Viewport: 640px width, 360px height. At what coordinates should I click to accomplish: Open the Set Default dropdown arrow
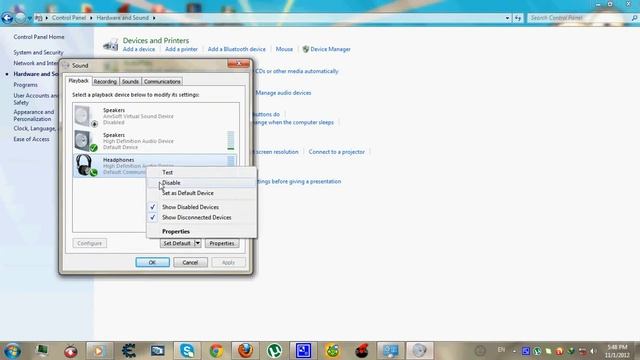pyautogui.click(x=198, y=243)
